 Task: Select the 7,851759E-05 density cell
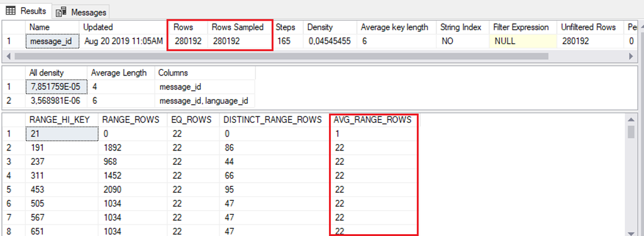56,86
